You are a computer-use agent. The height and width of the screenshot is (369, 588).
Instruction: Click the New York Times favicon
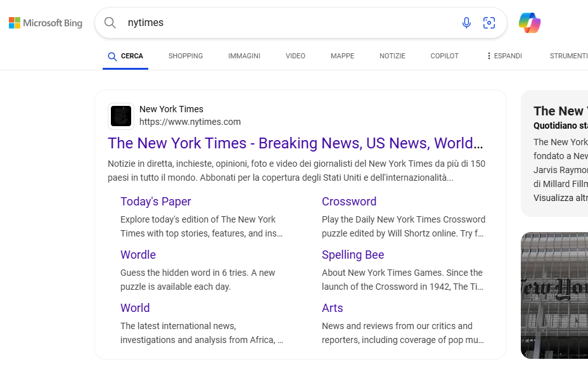121,116
